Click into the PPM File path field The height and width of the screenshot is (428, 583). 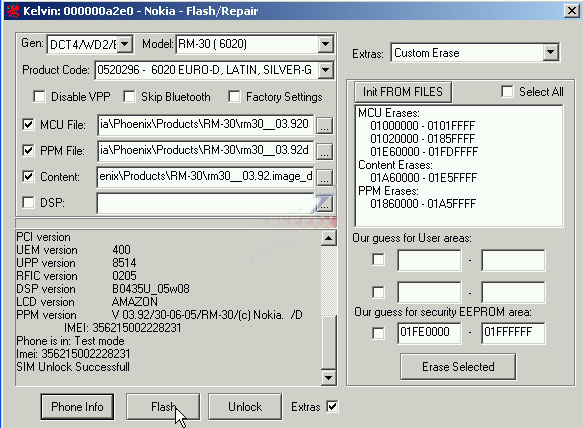(206, 151)
